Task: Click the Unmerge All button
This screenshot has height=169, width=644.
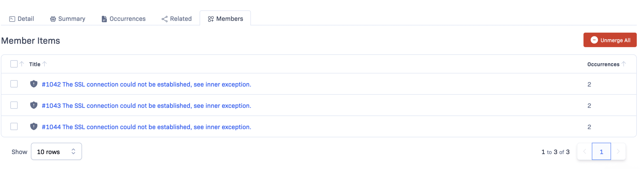Action: [610, 40]
